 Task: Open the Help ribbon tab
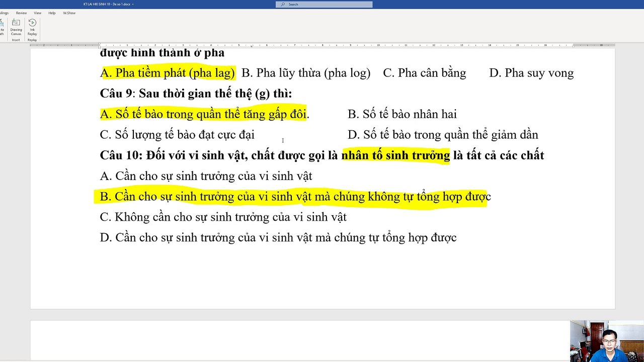coord(52,13)
